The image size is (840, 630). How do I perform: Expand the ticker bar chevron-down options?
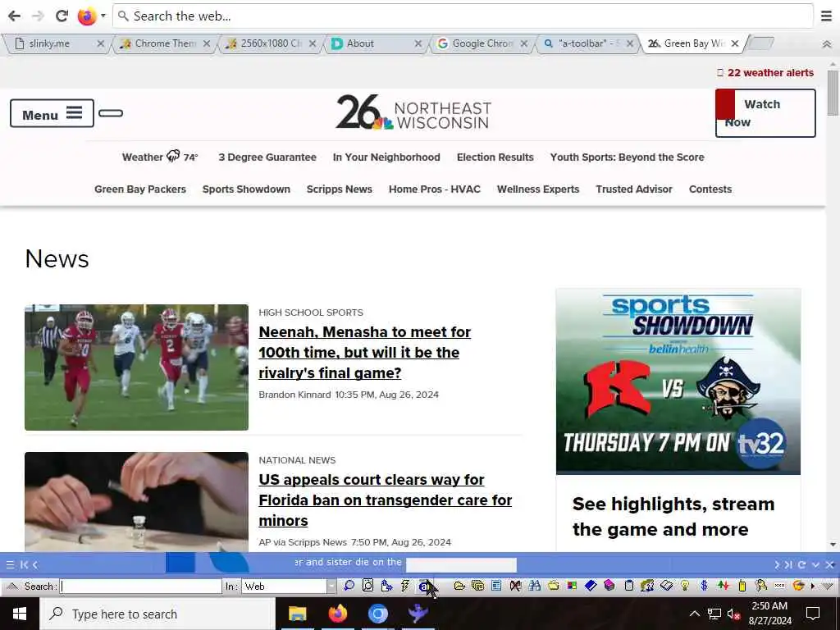815,564
